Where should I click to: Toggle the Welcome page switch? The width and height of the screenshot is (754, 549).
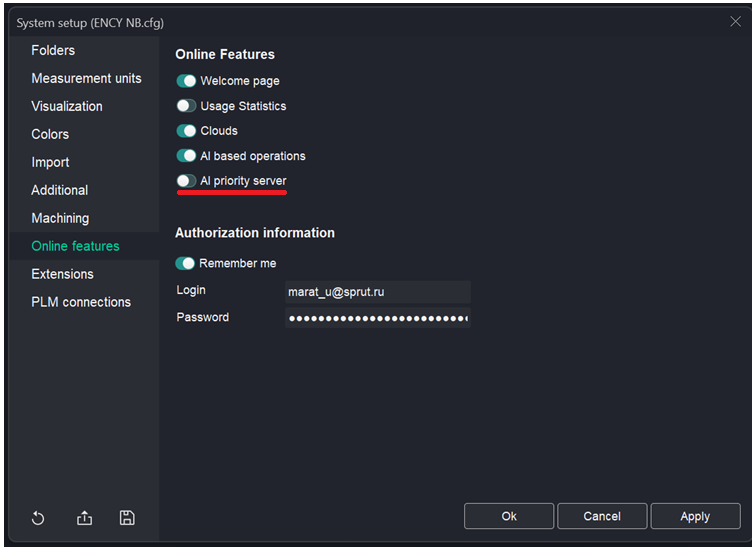click(x=186, y=81)
